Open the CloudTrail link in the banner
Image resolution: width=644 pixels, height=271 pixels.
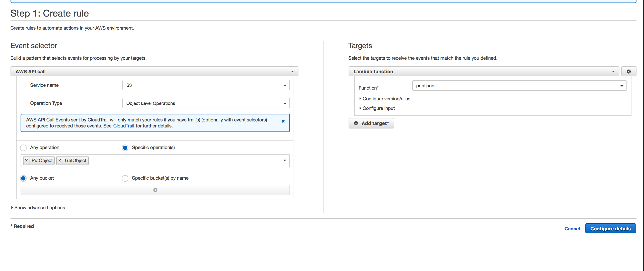pyautogui.click(x=123, y=126)
